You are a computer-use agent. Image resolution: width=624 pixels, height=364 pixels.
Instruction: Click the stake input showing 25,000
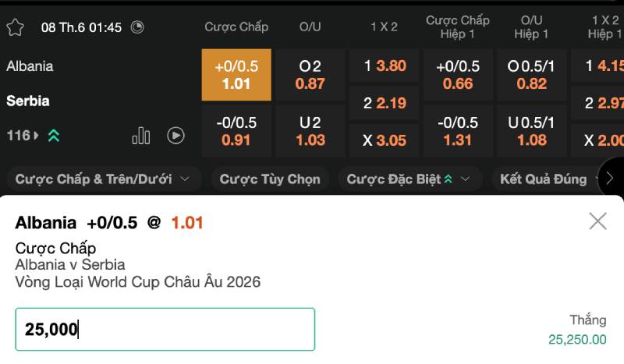coord(165,330)
